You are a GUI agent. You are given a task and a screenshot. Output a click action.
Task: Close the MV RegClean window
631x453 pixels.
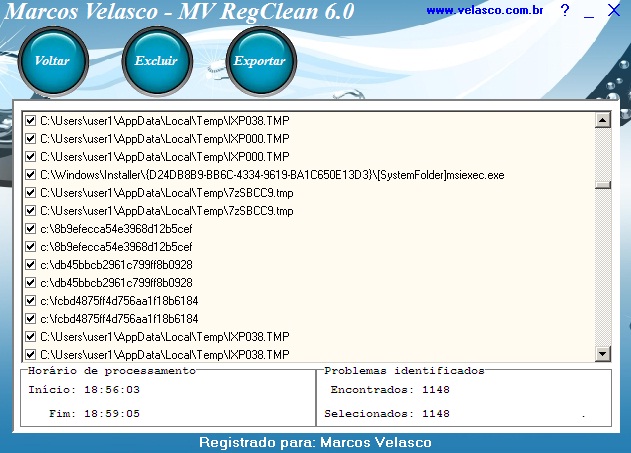coord(614,10)
